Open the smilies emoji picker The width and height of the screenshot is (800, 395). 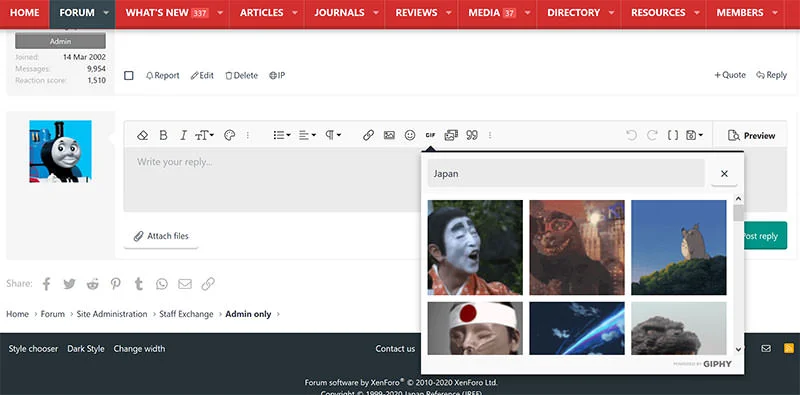[410, 135]
